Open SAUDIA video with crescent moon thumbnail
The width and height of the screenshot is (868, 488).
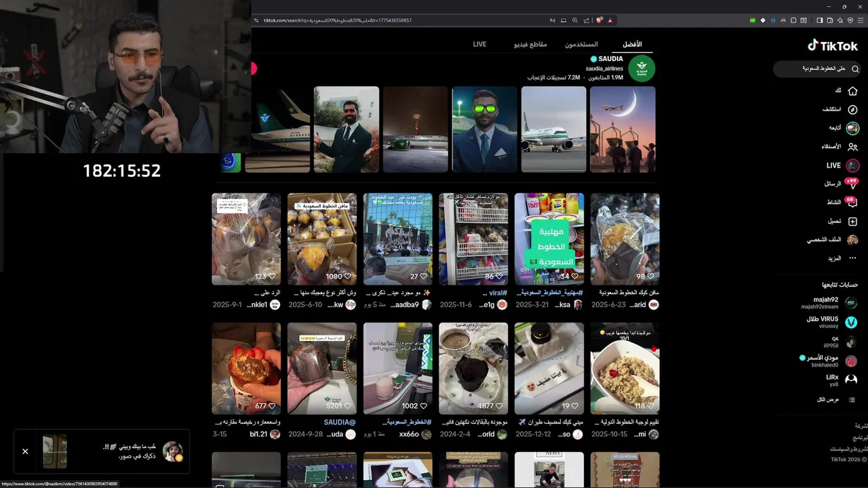[623, 129]
